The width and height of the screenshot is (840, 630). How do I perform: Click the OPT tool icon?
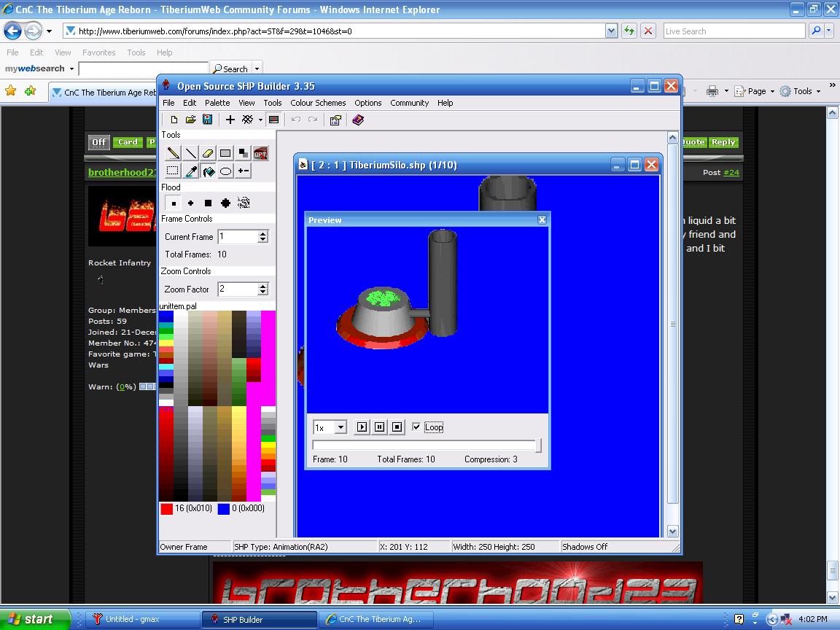[x=260, y=154]
